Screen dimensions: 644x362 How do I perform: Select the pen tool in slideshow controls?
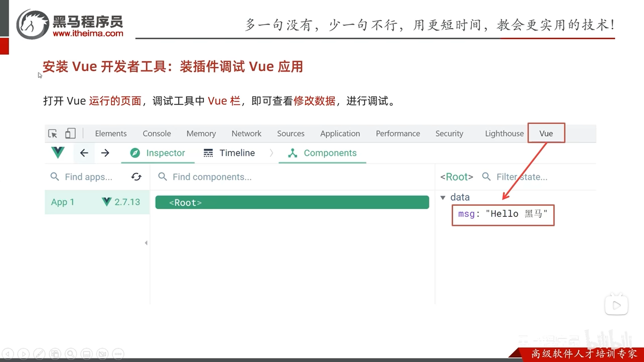click(x=39, y=354)
